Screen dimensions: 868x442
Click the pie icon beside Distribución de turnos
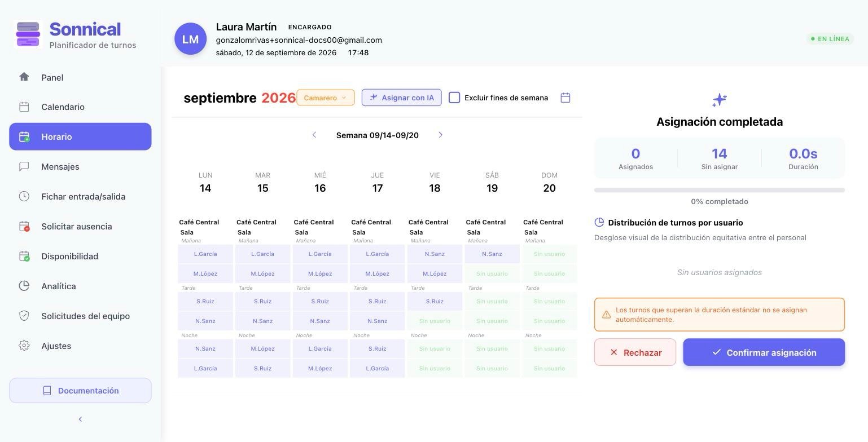[599, 222]
